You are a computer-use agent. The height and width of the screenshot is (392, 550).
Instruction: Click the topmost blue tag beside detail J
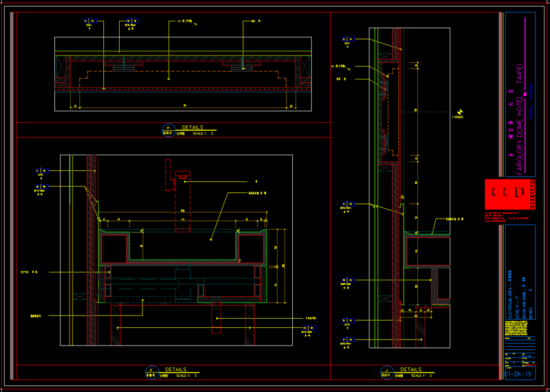click(349, 39)
